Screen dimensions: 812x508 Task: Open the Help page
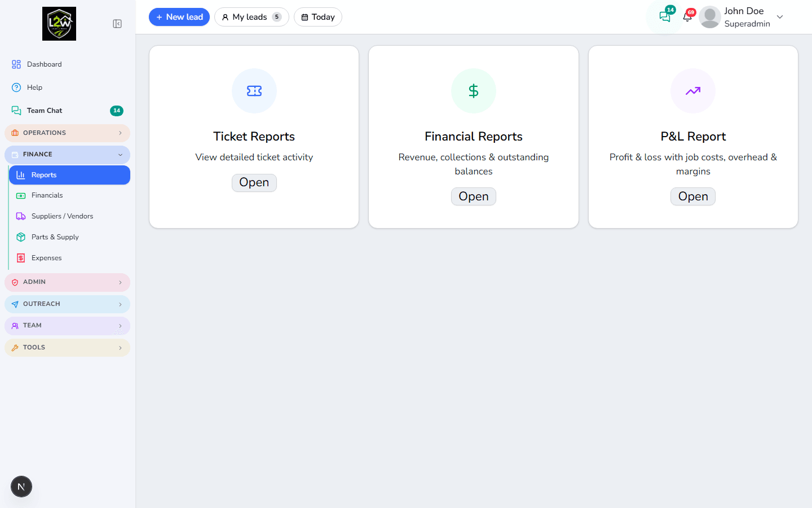[68, 87]
